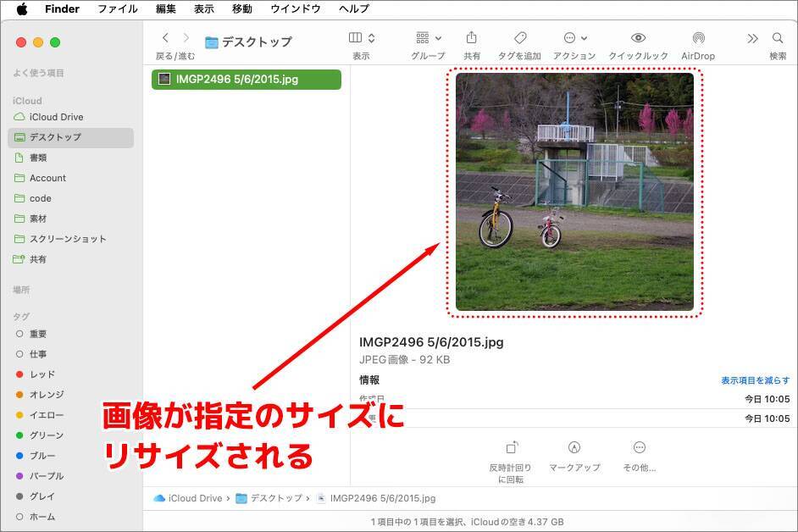Expand the toolbar overflow chevrons
This screenshot has height=532, width=798.
[752, 38]
